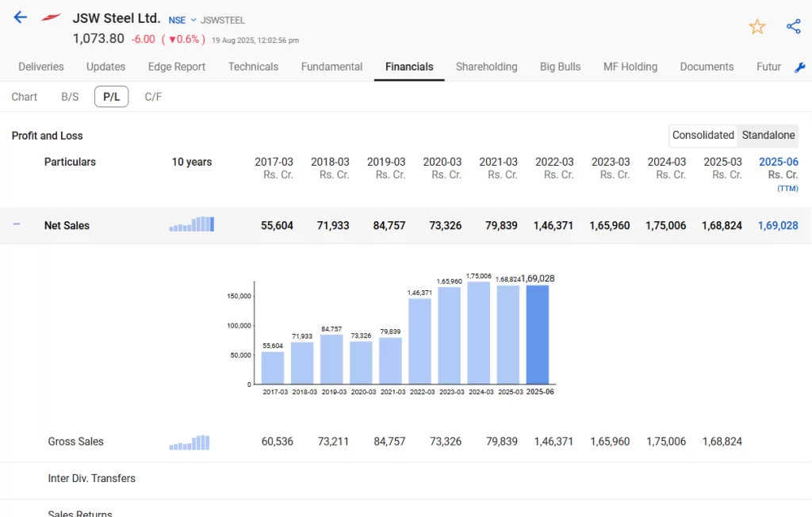Open the Shareholding tab
The height and width of the screenshot is (517, 812).
[486, 67]
